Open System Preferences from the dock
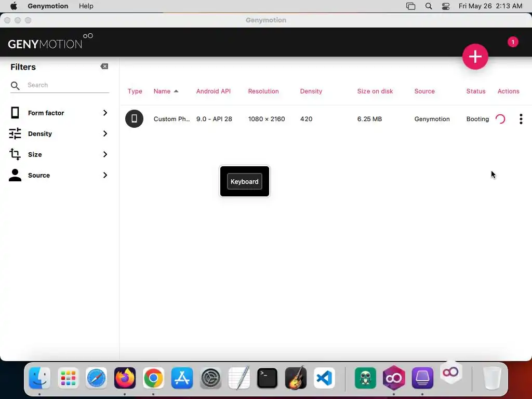This screenshot has width=532, height=399. [x=210, y=378]
